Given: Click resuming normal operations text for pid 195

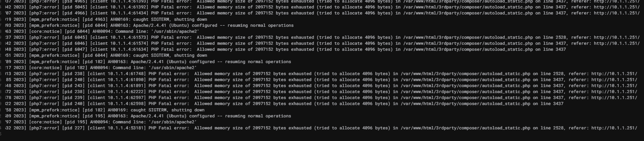Looking at the screenshot, I should [x=258, y=116].
